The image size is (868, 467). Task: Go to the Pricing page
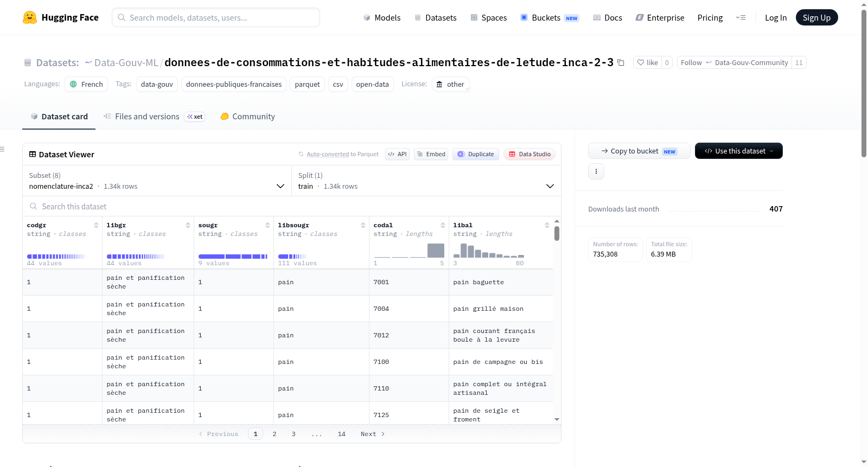click(710, 18)
